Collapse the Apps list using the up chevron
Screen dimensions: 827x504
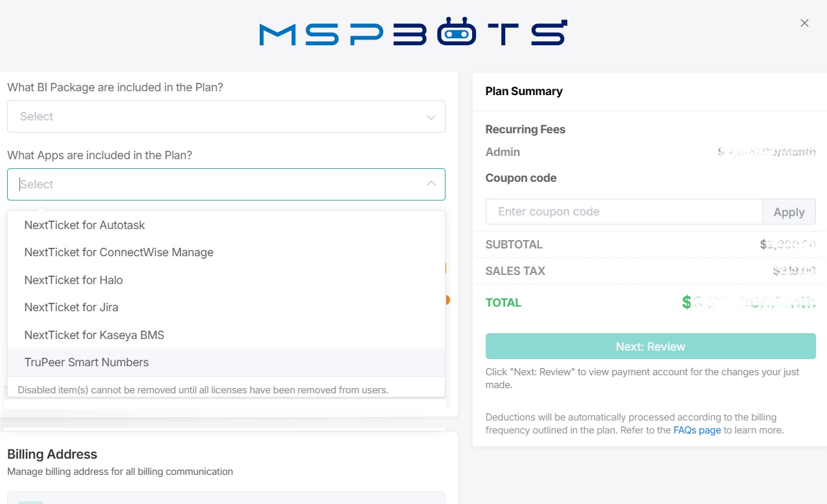pyautogui.click(x=431, y=184)
